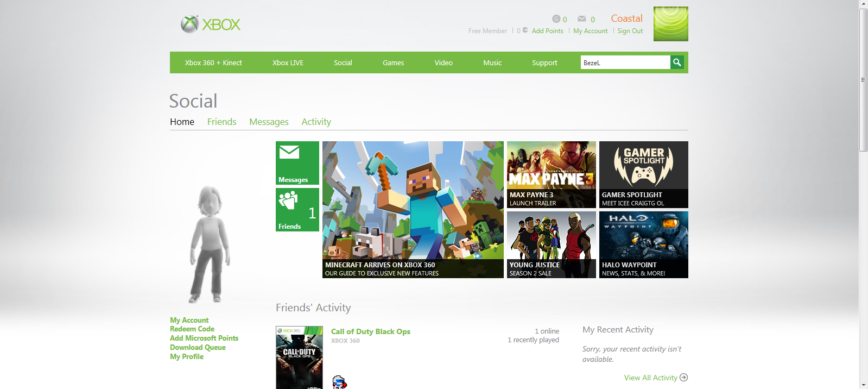Open the Halo Waypoint tile
This screenshot has width=868, height=389.
click(643, 244)
